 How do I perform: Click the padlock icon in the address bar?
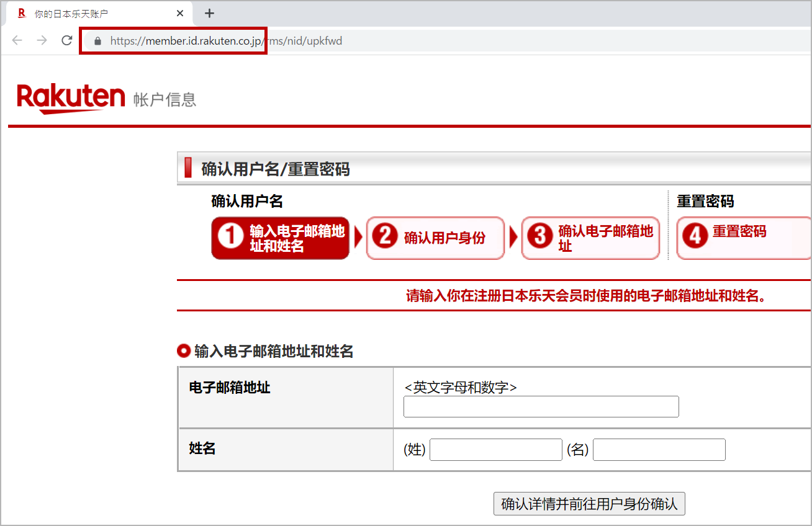point(97,42)
